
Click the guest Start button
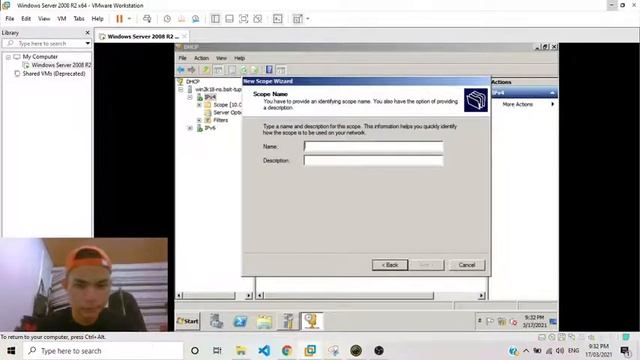(x=188, y=321)
